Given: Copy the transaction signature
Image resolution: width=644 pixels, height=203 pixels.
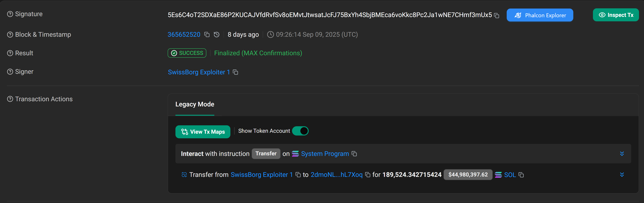Looking at the screenshot, I should pos(497,16).
